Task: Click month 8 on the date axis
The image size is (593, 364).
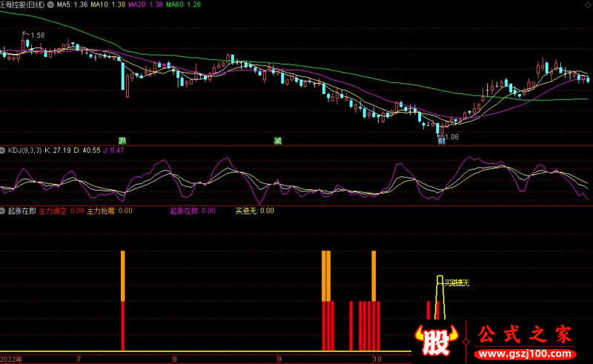Action: coord(174,360)
